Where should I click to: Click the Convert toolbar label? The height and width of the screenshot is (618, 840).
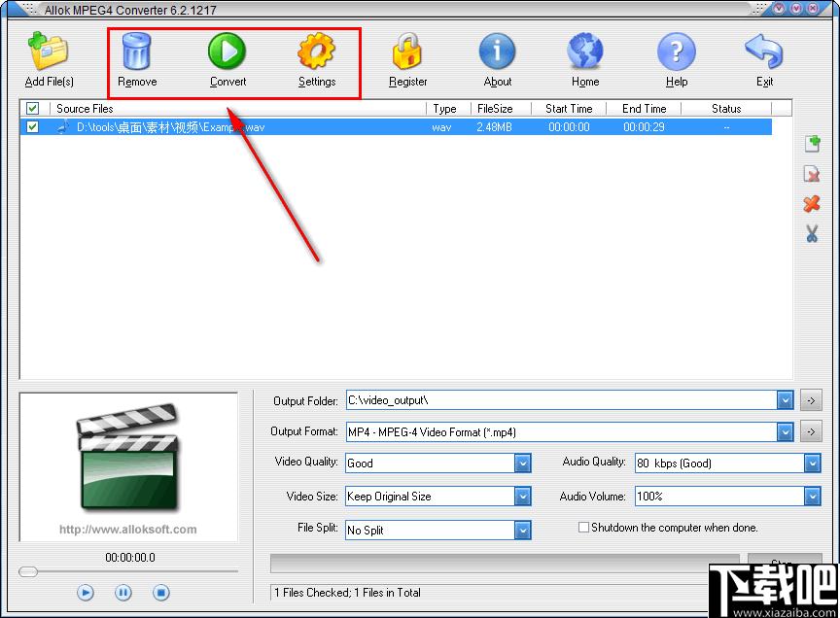227,82
